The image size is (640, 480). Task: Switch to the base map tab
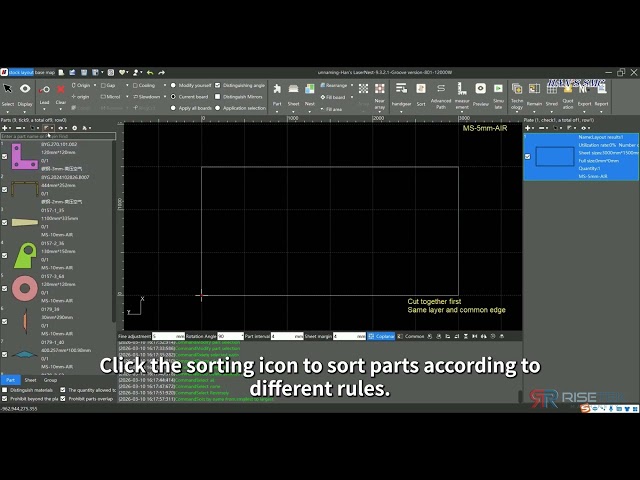click(45, 73)
